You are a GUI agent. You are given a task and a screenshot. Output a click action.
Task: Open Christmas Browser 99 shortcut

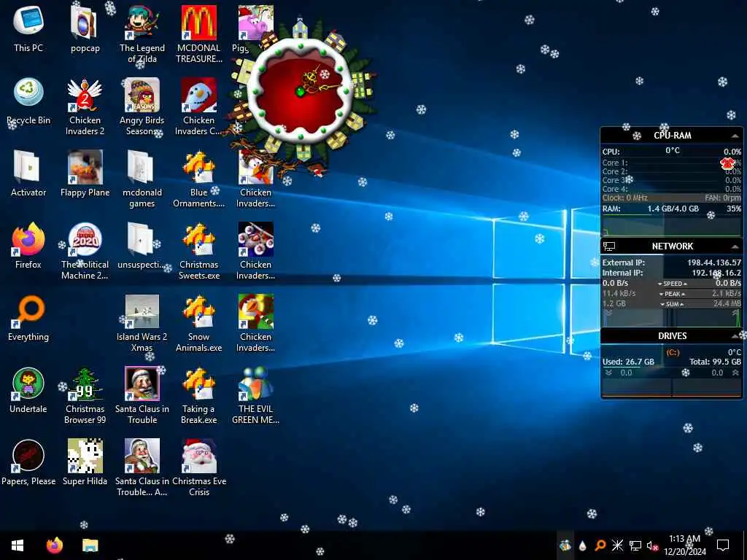(85, 396)
